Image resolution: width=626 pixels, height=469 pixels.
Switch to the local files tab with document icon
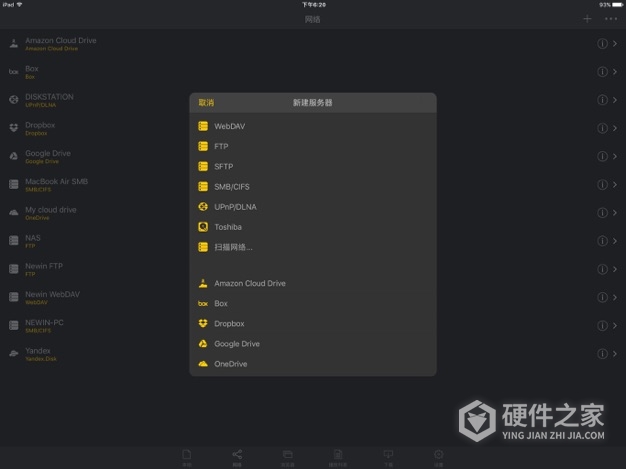pyautogui.click(x=187, y=457)
